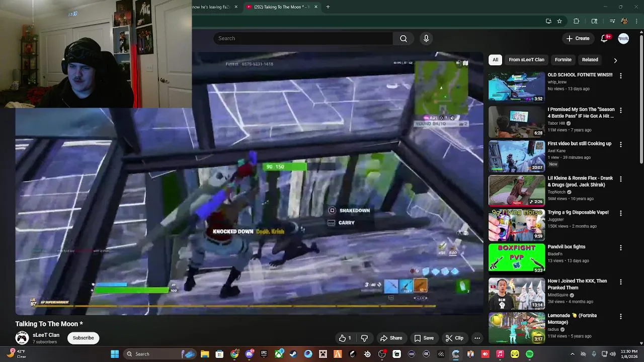The height and width of the screenshot is (362, 644).
Task: Open options for Pandvil box fights video
Action: (x=620, y=247)
